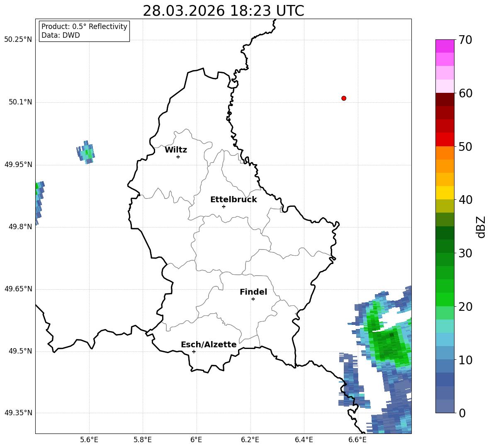Click the 60 tick label on colorbar
Image resolution: width=491 pixels, height=448 pixels.
[465, 93]
